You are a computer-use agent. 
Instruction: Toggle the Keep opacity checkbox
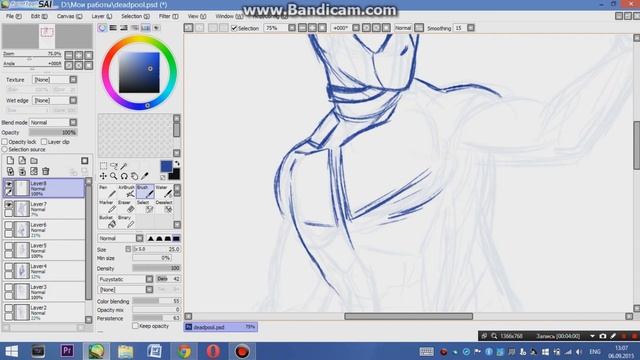[135, 326]
